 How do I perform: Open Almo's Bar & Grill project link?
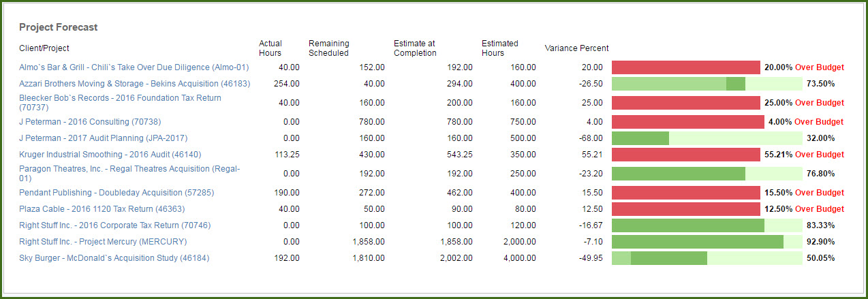(134, 67)
